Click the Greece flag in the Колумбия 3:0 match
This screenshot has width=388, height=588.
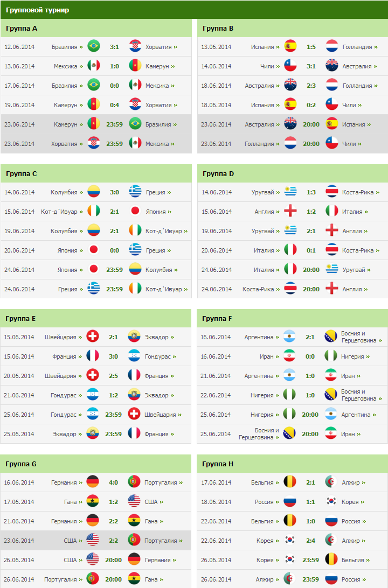(135, 192)
